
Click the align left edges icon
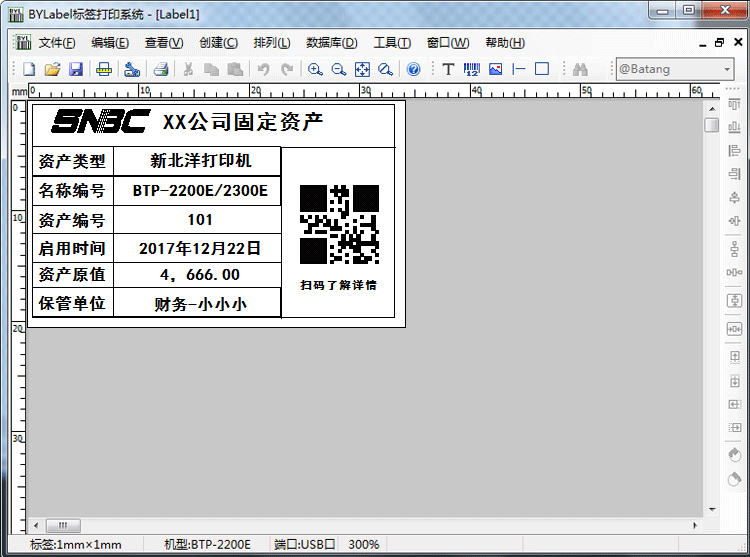pos(734,151)
